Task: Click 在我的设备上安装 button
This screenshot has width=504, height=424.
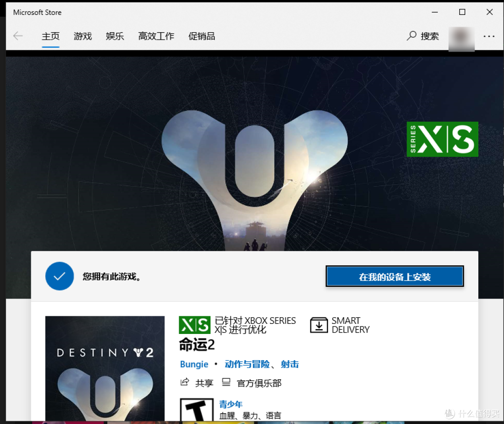Action: [395, 276]
